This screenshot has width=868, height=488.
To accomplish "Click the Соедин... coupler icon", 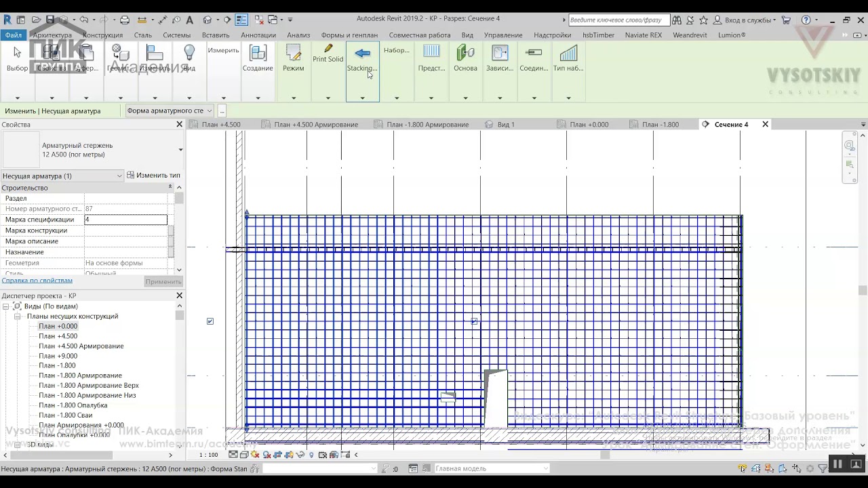I will [x=534, y=54].
